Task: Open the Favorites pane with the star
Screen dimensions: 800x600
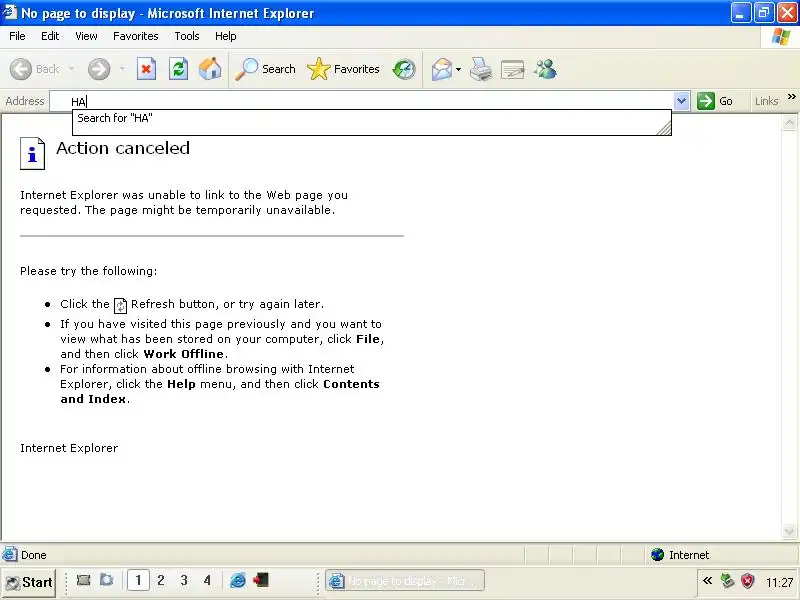Action: pyautogui.click(x=343, y=69)
